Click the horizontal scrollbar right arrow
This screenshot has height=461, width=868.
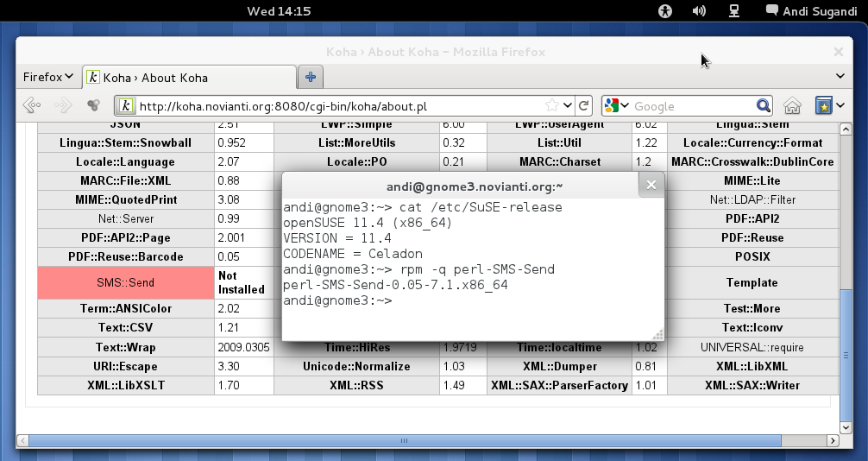[x=833, y=440]
